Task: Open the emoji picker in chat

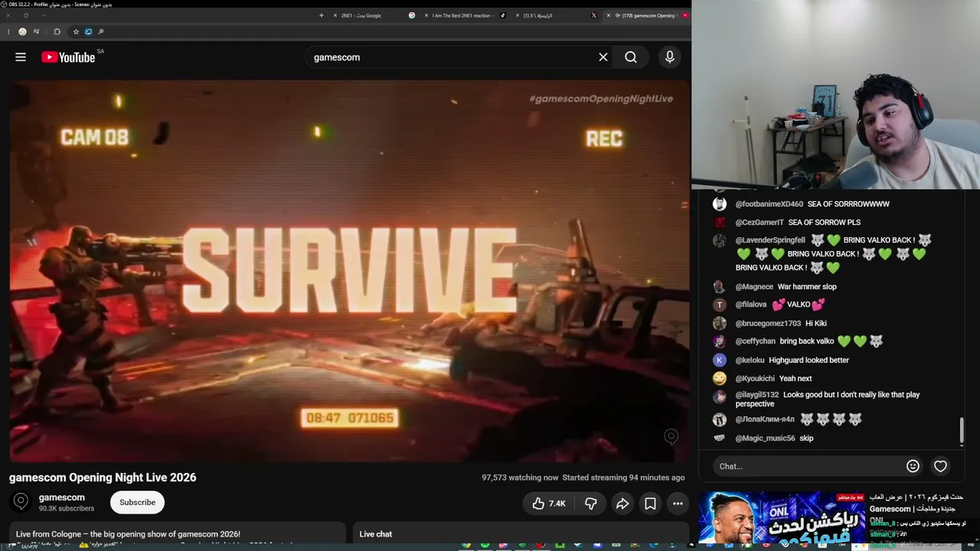Action: point(913,466)
